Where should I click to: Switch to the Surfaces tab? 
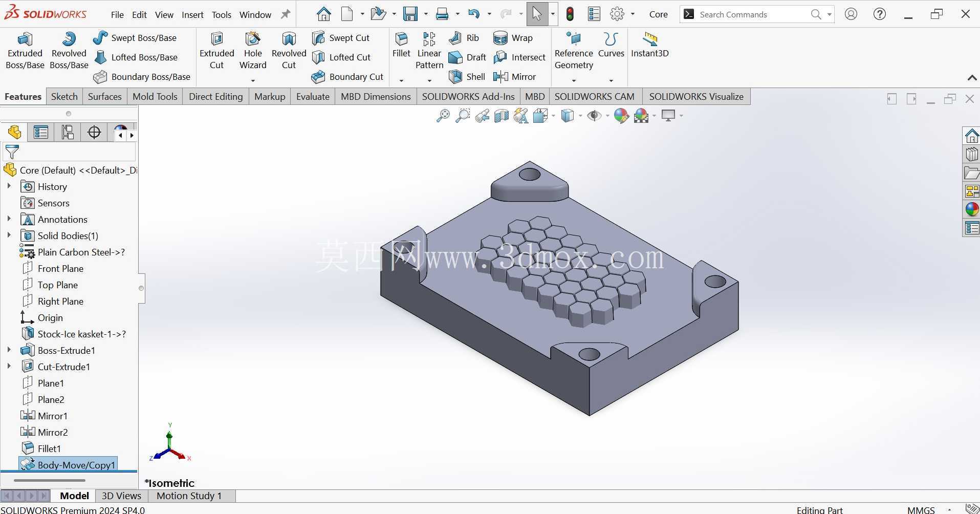(x=105, y=96)
